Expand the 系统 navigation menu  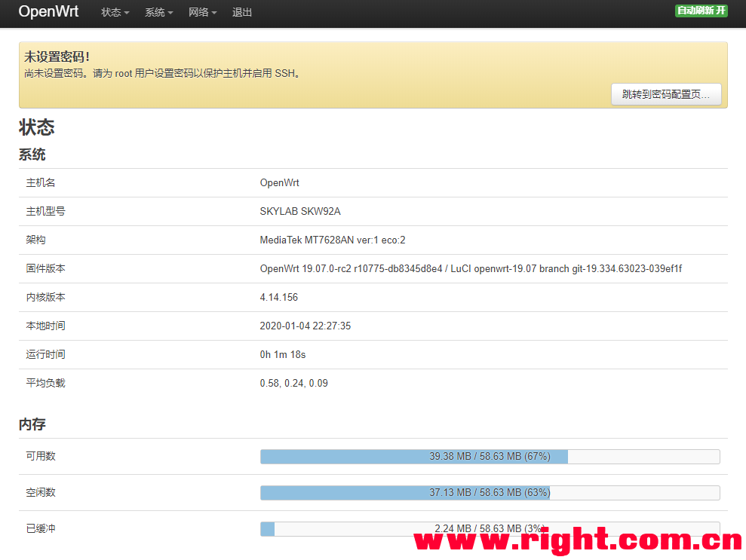158,13
